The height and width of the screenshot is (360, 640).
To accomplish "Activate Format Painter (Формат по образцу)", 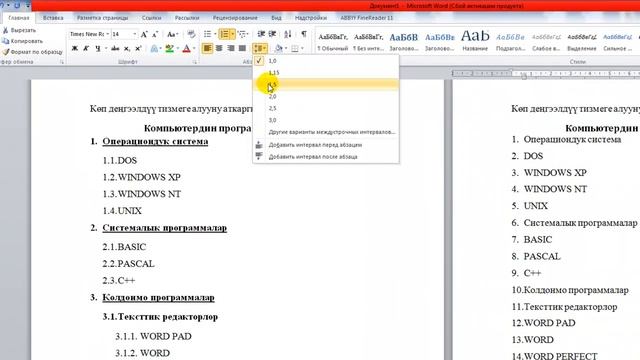I will click(x=32, y=52).
